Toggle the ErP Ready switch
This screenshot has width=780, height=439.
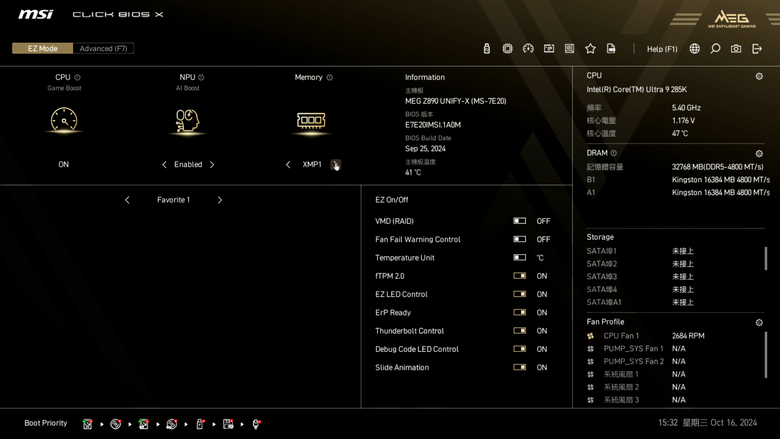tap(519, 312)
